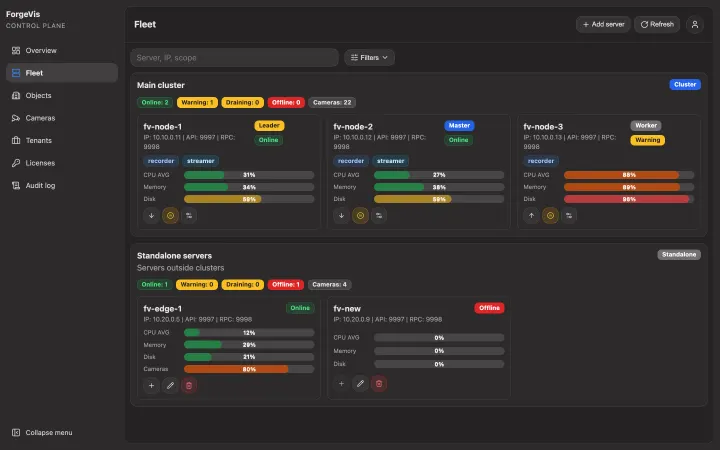Click the gray Standalone tag
Image resolution: width=720 pixels, height=450 pixels.
coord(679,254)
